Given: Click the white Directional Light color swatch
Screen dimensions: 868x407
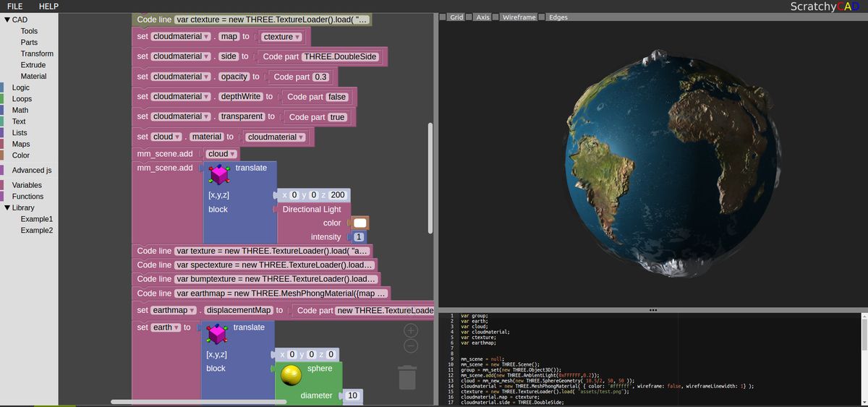Looking at the screenshot, I should [359, 223].
